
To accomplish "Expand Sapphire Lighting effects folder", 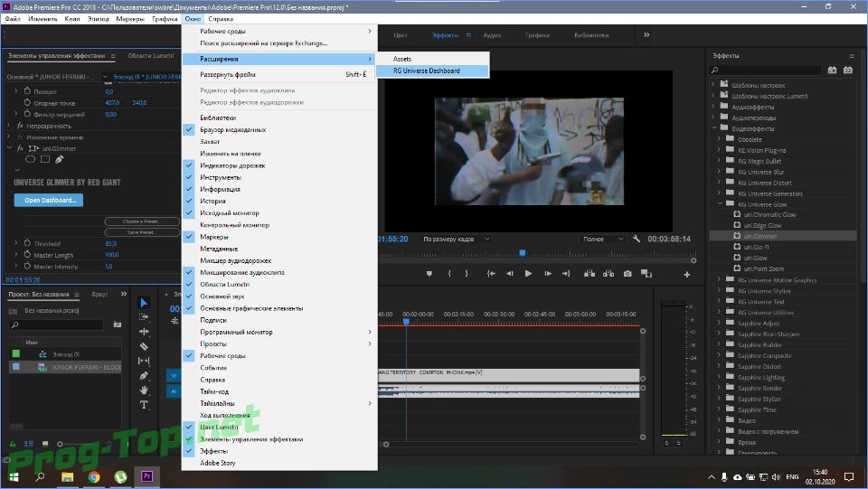I will [719, 377].
